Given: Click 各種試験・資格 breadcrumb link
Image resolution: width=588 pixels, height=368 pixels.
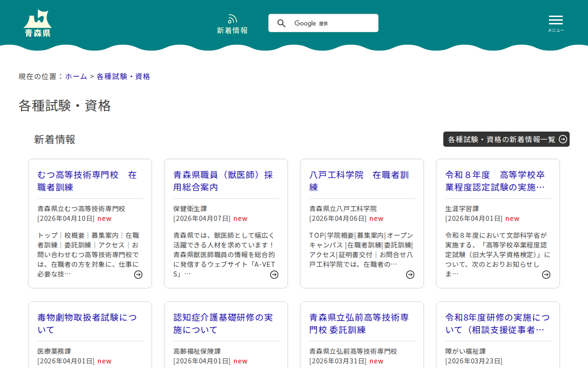Looking at the screenshot, I should click(x=123, y=76).
